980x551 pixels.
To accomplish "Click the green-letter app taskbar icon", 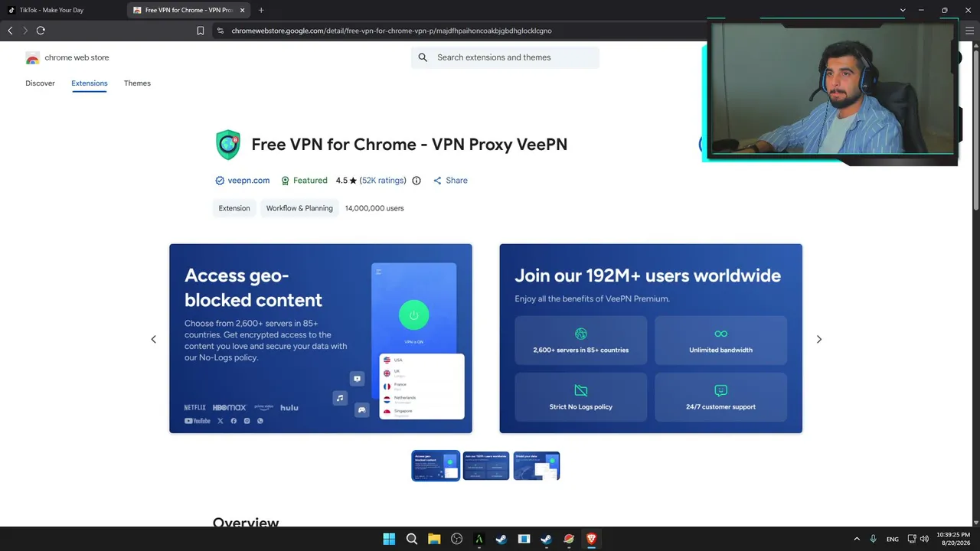I will click(x=479, y=539).
